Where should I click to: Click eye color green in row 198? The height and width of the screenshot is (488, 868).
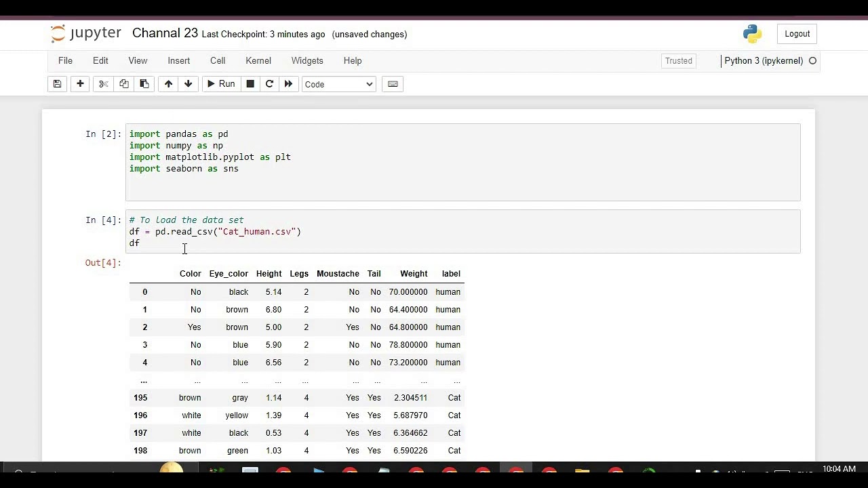tap(237, 451)
